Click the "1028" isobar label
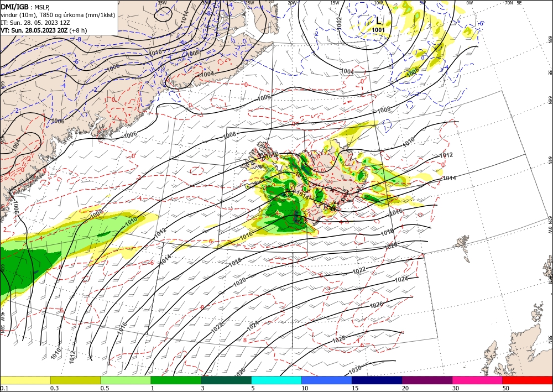This screenshot has height=392, width=553. 339,339
